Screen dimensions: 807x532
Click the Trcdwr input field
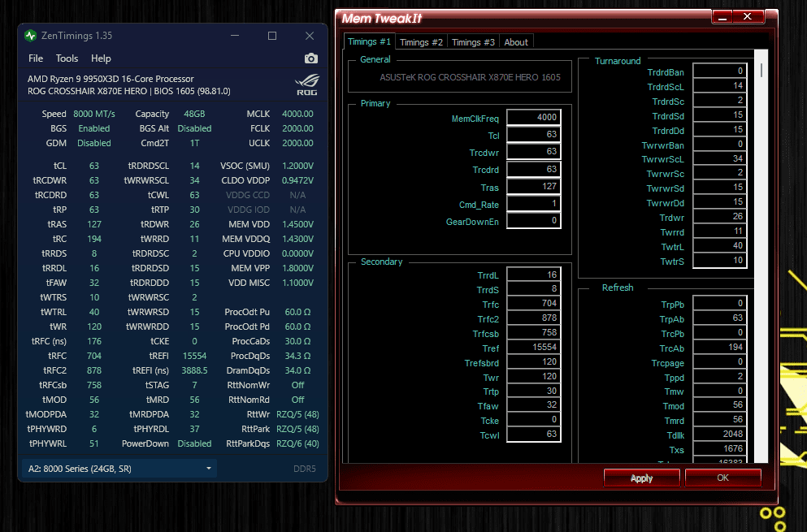[x=534, y=152]
